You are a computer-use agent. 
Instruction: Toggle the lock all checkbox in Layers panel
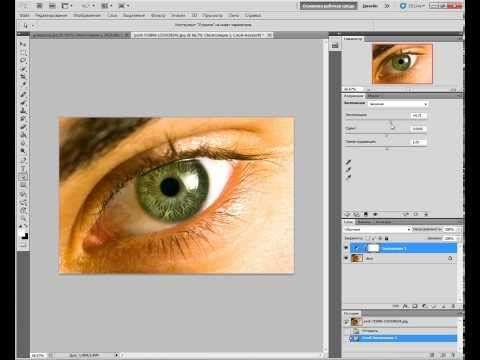(x=386, y=238)
